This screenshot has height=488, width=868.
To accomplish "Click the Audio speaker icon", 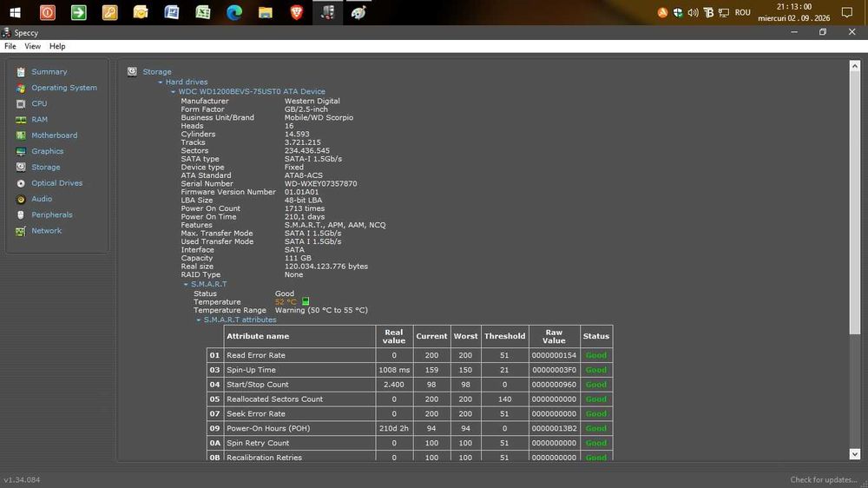I will click(x=21, y=199).
